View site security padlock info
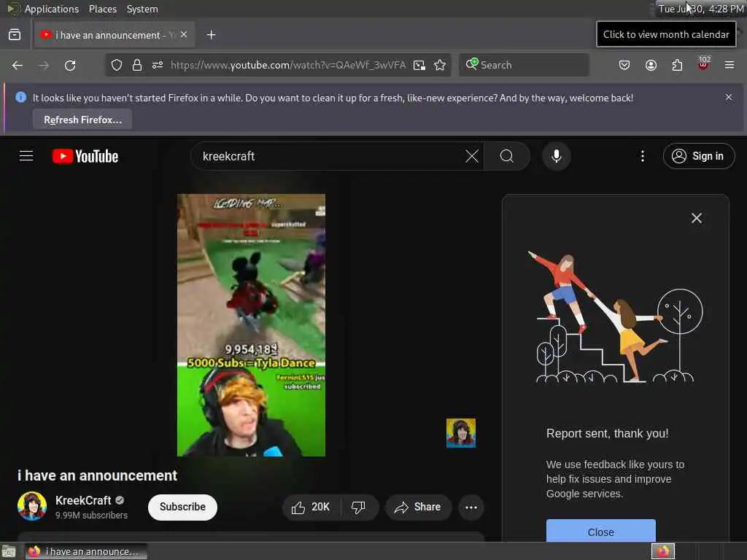 tap(137, 65)
